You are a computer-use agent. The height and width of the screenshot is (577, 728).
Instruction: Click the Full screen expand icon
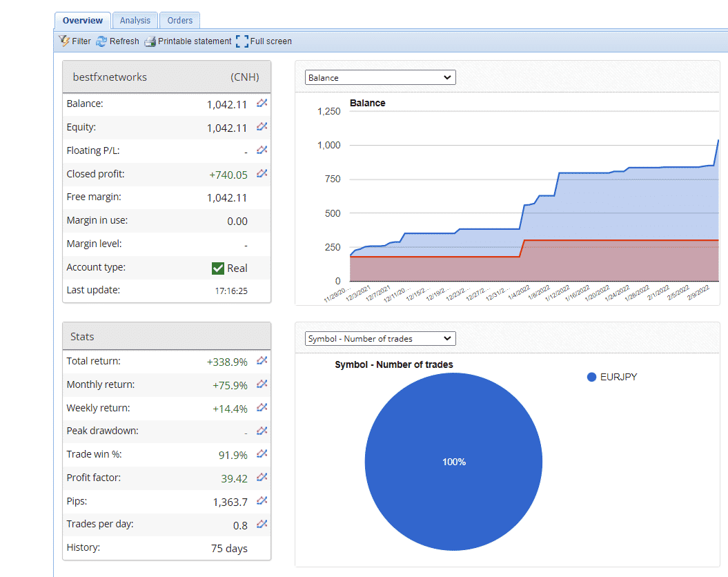click(x=242, y=41)
